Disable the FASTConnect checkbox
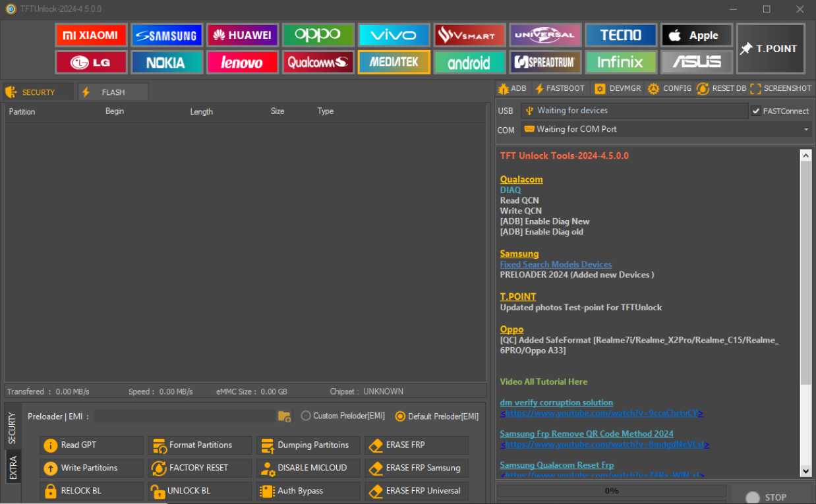The image size is (816, 504). click(755, 111)
